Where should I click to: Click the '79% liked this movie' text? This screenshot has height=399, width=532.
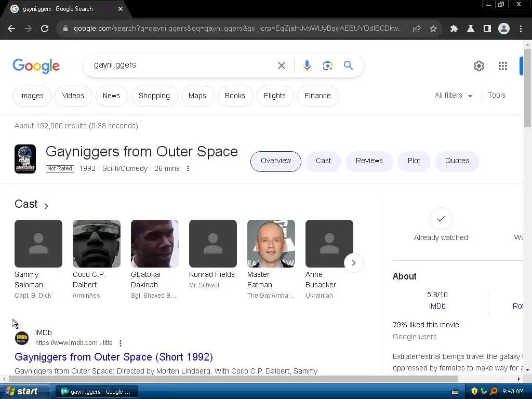tap(426, 325)
